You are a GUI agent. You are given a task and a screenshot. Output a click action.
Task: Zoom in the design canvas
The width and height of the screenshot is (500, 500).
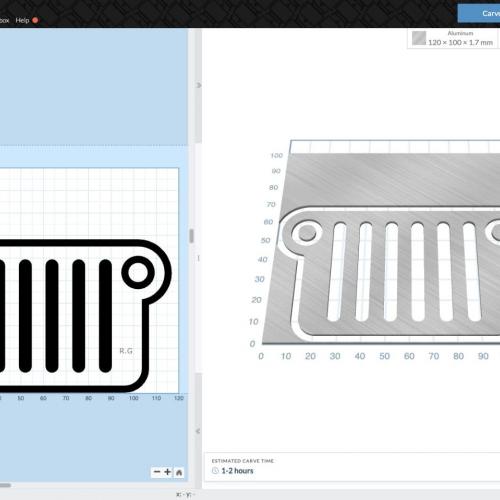[168, 472]
